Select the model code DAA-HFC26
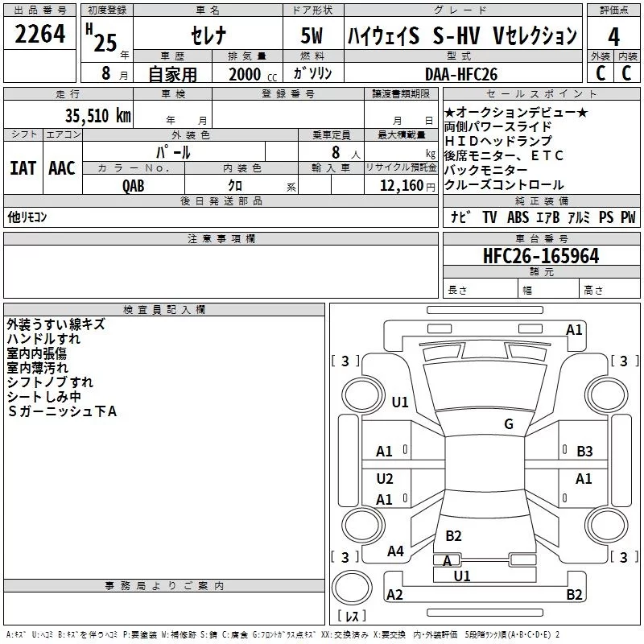Image resolution: width=644 pixels, height=644 pixels. pos(462,74)
